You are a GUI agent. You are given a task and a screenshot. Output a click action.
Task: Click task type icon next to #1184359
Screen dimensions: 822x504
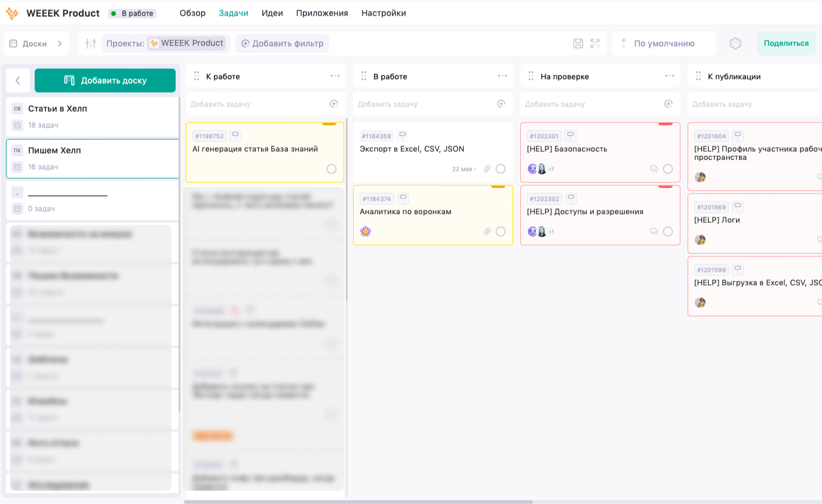(x=403, y=136)
